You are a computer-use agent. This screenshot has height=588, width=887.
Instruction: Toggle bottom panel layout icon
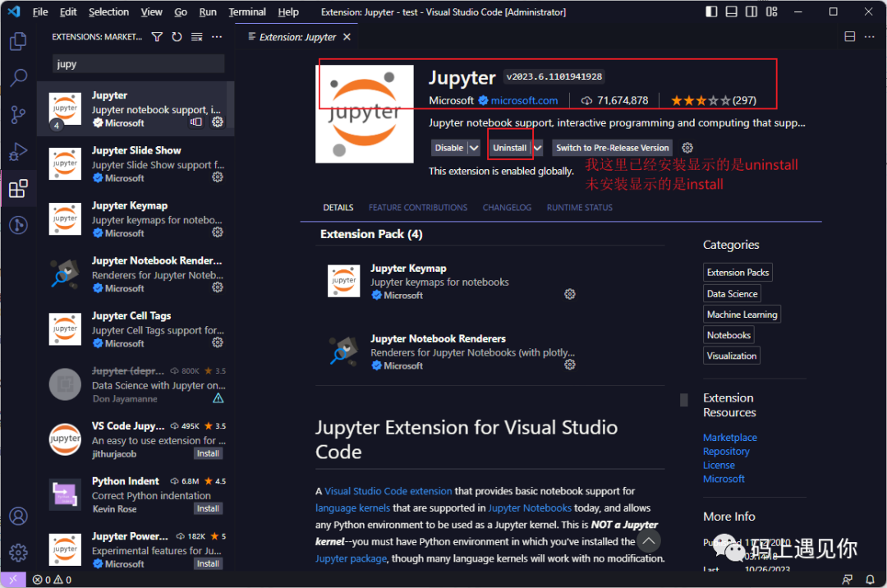[x=732, y=11]
